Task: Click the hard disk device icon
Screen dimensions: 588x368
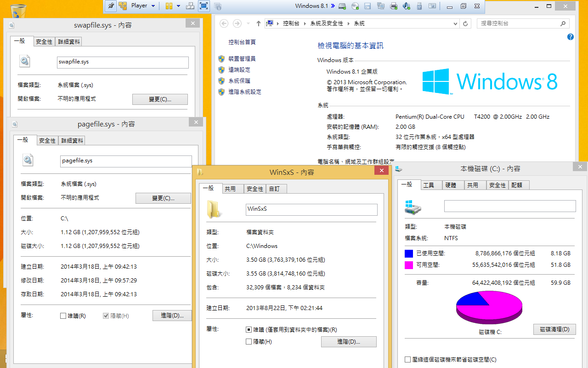Action: (x=342, y=6)
